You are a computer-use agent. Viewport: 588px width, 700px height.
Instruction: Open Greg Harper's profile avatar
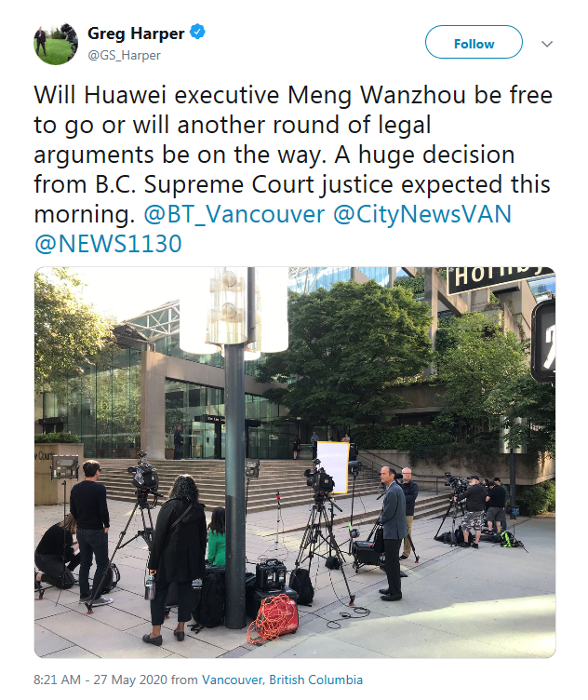(55, 44)
